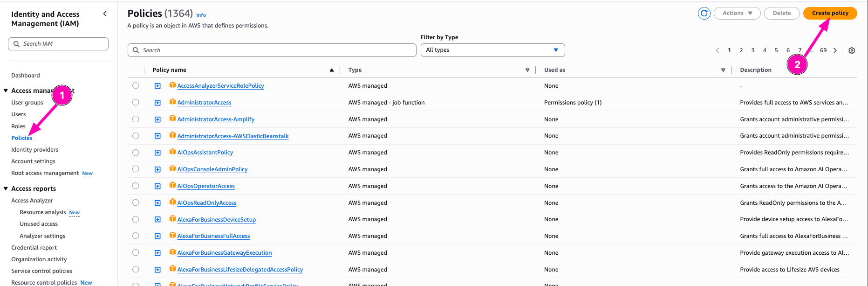The width and height of the screenshot is (868, 286).
Task: Expand AIOpsAssistantPolicy row plus icon
Action: (157, 153)
